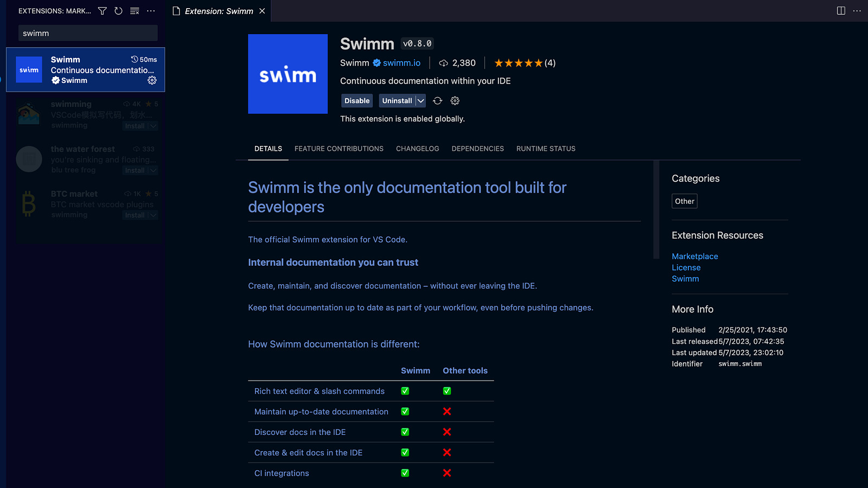The image size is (868, 488).
Task: Disable the Swimm extension
Action: 356,101
